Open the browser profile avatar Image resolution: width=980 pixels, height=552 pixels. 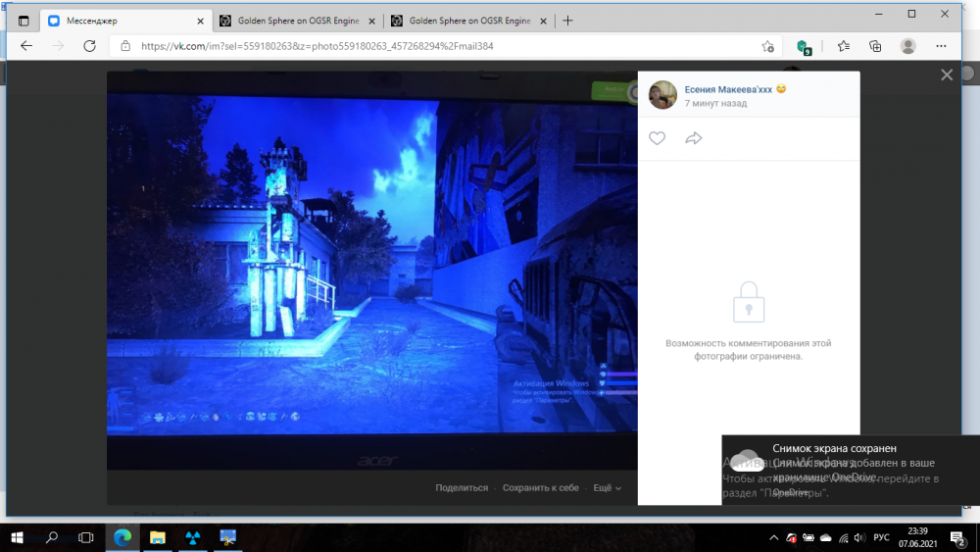(x=908, y=46)
